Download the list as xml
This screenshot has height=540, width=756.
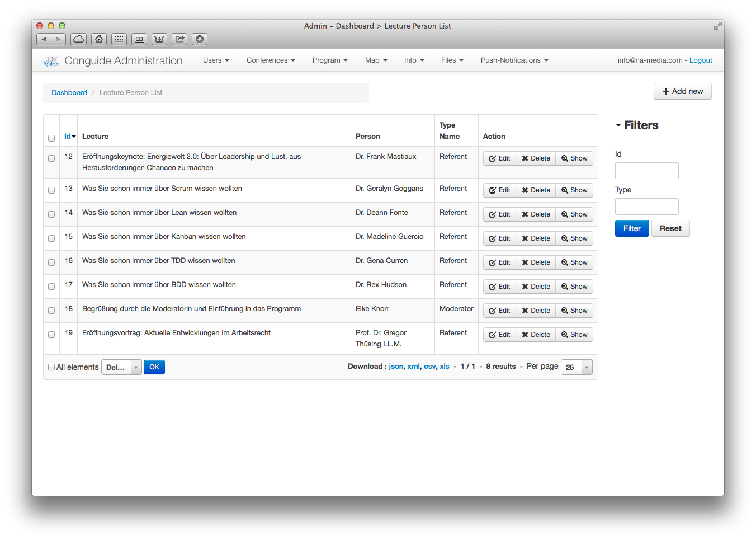pyautogui.click(x=413, y=367)
